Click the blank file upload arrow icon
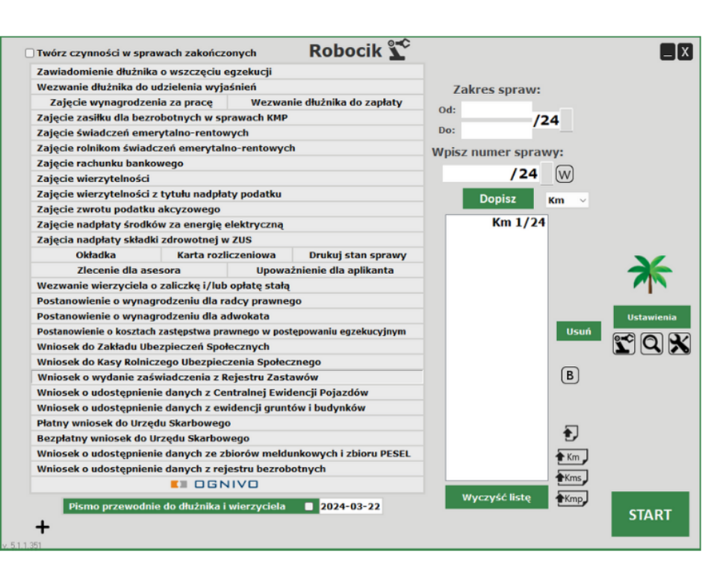 570,433
